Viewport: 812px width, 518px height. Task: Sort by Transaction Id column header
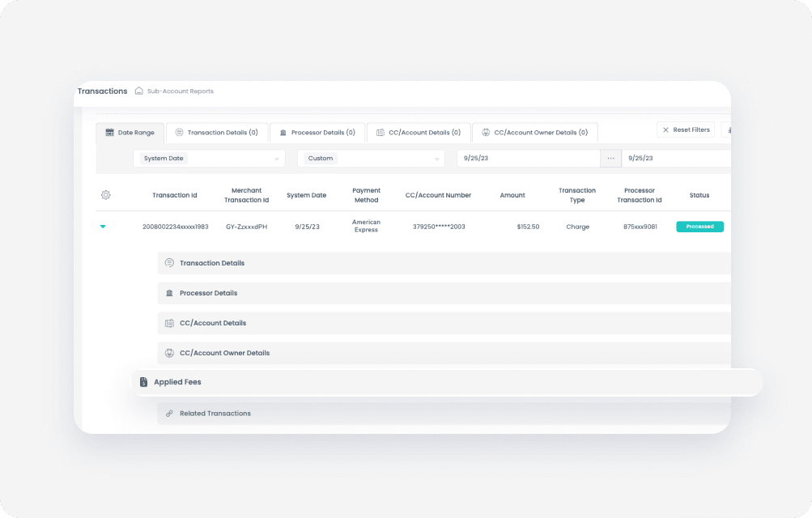pos(175,195)
